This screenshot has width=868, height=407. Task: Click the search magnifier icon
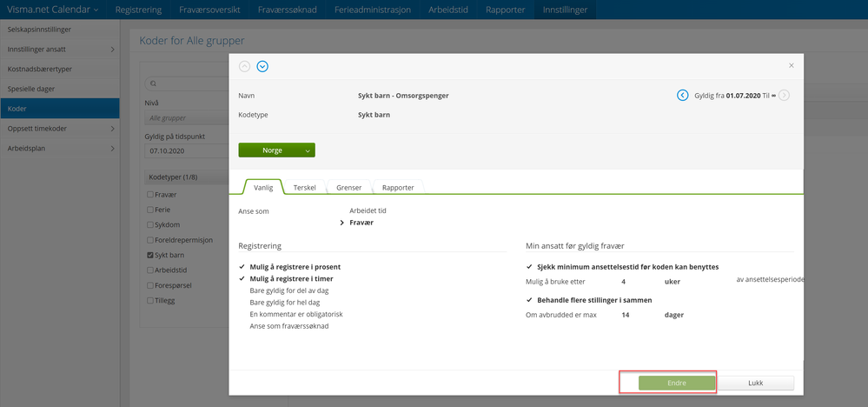(x=153, y=84)
